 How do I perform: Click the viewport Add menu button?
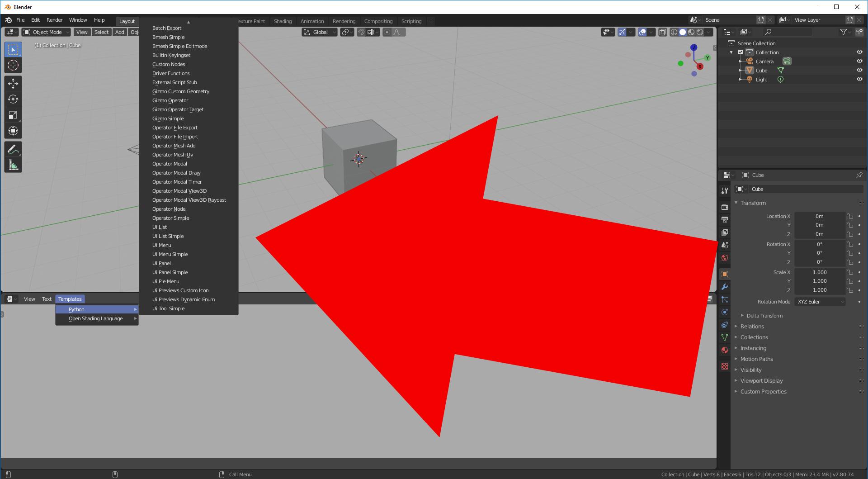(119, 32)
